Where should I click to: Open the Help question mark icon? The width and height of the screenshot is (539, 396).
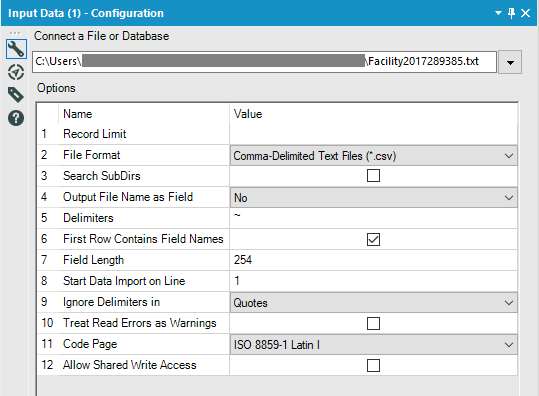click(x=16, y=118)
